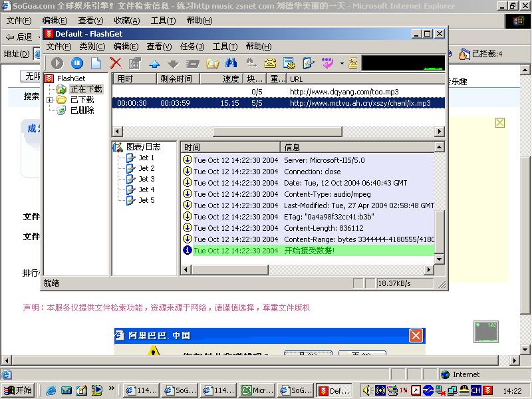Viewport: 532px width, 399px height.
Task: Click the purple speed mode icon
Action: point(327,63)
